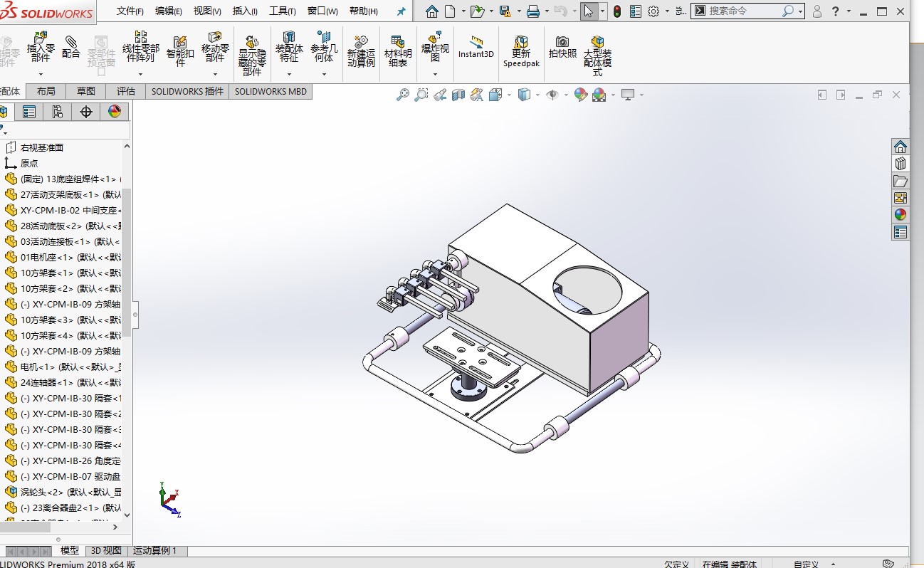The height and width of the screenshot is (568, 924).
Task: Click the Rebuild traffic light icon
Action: pyautogui.click(x=617, y=11)
